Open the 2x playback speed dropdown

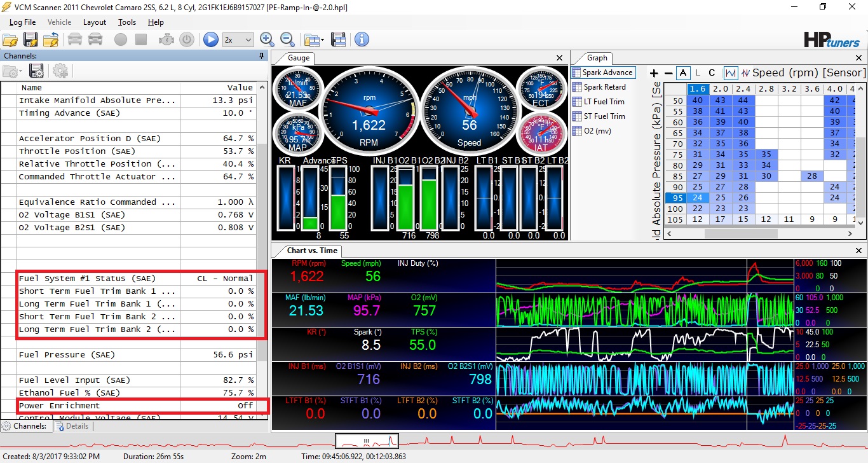click(x=238, y=39)
